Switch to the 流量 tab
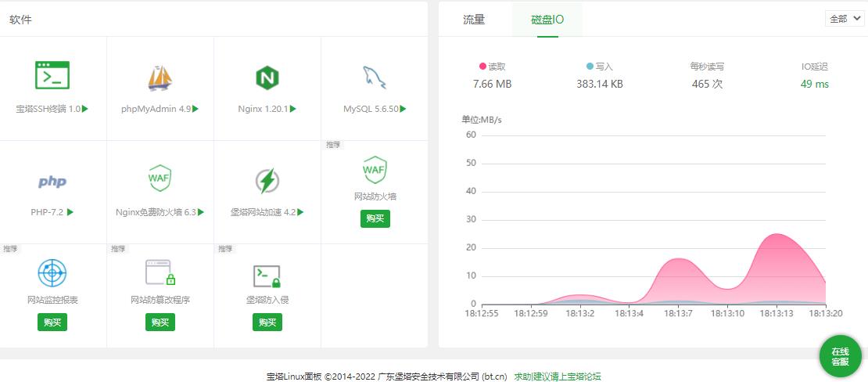Screen dimensions: 868x382 pos(474,20)
